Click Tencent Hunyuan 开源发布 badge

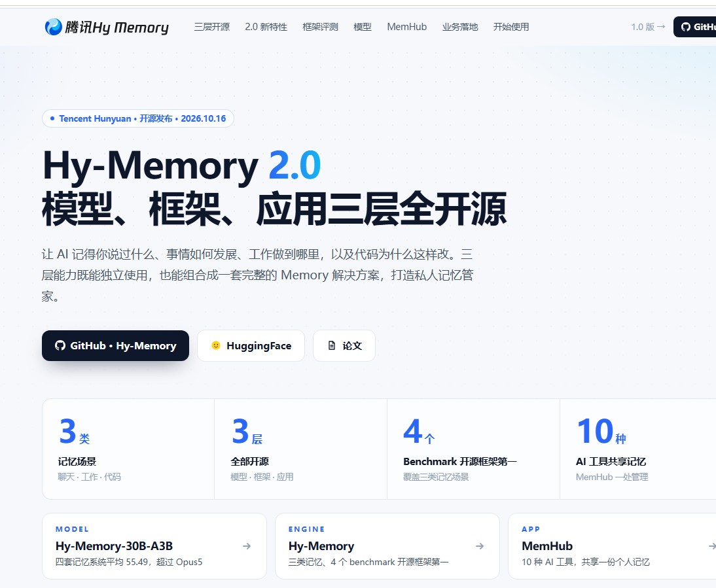[x=138, y=118]
